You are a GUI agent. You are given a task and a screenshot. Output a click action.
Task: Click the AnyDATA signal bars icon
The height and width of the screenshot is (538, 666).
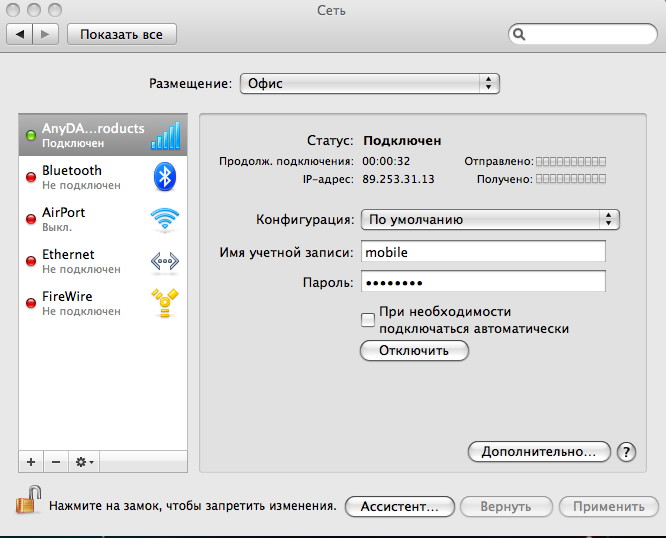[165, 135]
